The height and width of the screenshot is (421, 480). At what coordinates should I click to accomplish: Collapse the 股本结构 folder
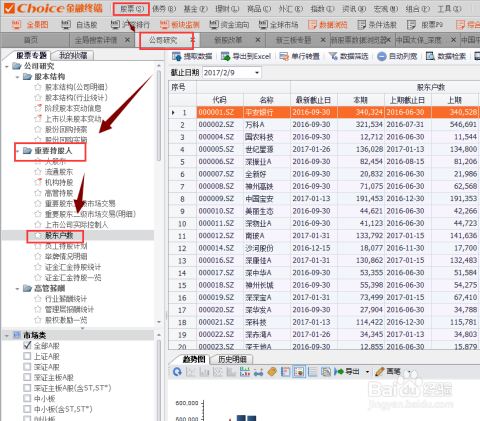pyautogui.click(x=18, y=77)
